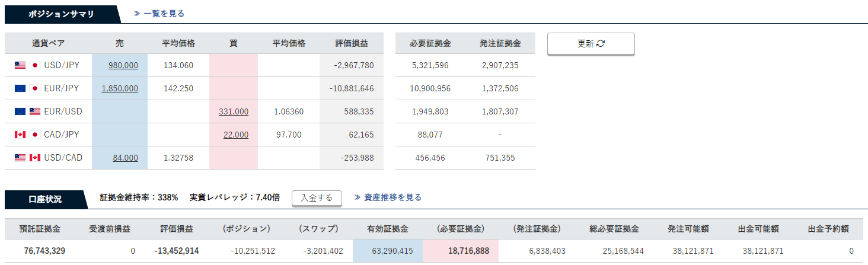The height and width of the screenshot is (265, 868).
Task: Click the EUR/USD currency flag icon
Action: coord(27,111)
